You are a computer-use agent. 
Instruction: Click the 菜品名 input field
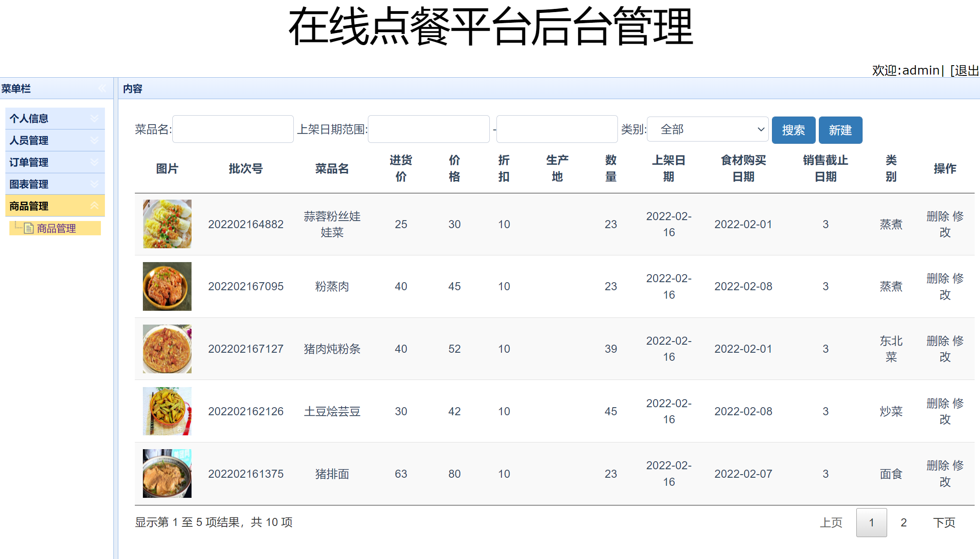click(x=233, y=129)
